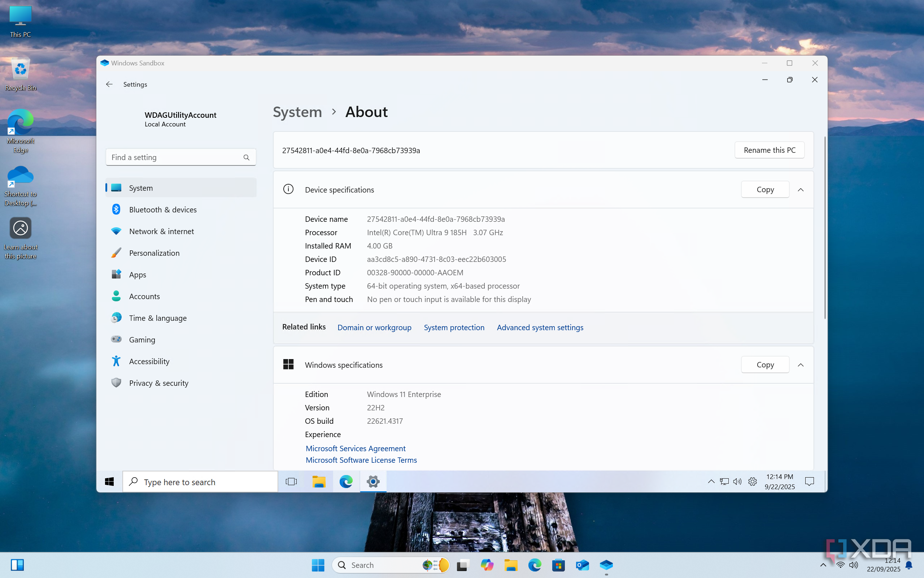Click Rename this PC button
This screenshot has width=924, height=578.
tap(770, 150)
